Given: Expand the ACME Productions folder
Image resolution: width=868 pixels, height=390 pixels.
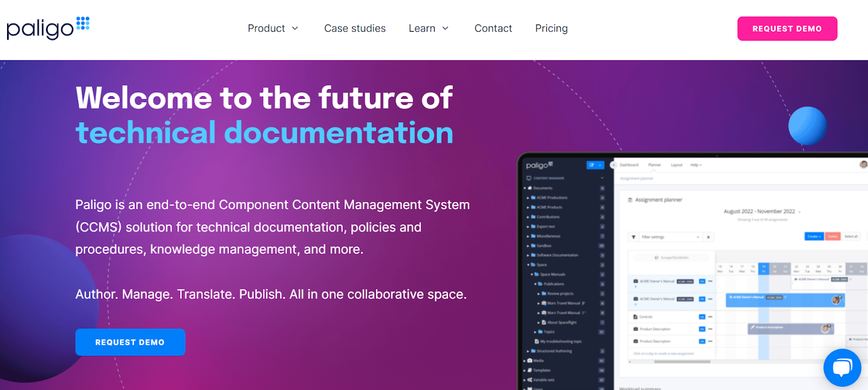Looking at the screenshot, I should pos(528,198).
